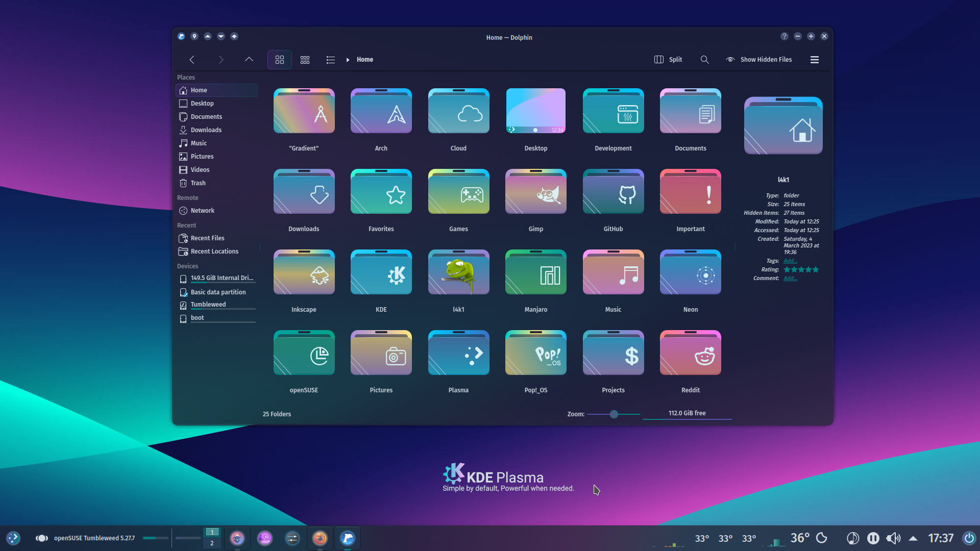980x551 pixels.
Task: Toggle Split view
Action: pos(668,60)
